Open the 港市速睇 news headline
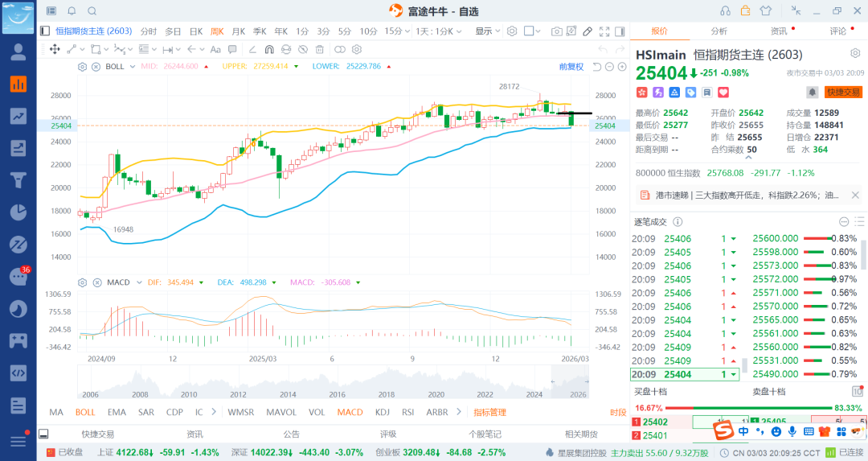The image size is (868, 461). (x=747, y=195)
